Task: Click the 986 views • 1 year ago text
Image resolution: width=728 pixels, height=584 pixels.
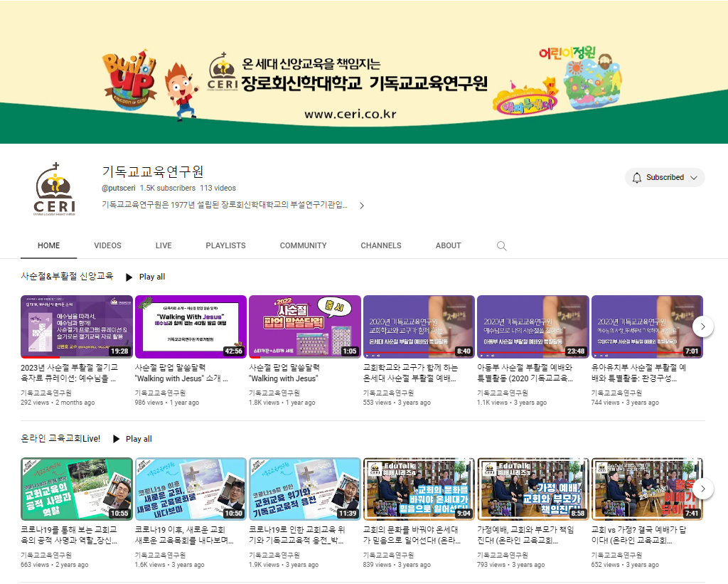Action: [167, 403]
